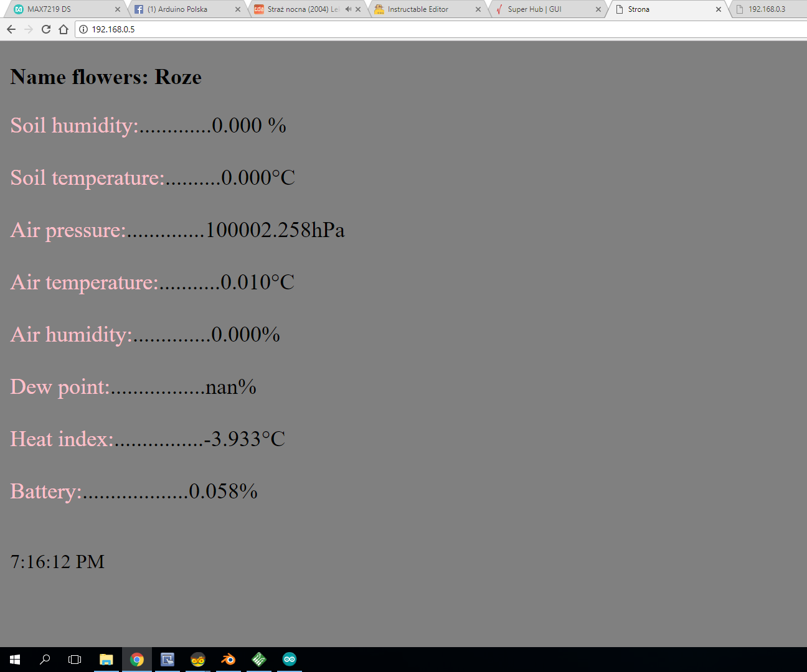Click the "Soil humidity:" label

point(75,126)
